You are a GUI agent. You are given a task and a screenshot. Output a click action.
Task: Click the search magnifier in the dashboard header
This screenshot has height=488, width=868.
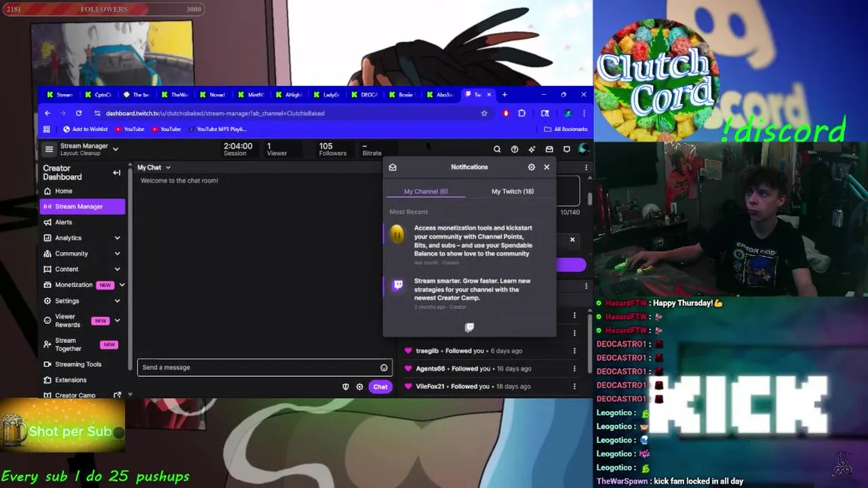(497, 149)
